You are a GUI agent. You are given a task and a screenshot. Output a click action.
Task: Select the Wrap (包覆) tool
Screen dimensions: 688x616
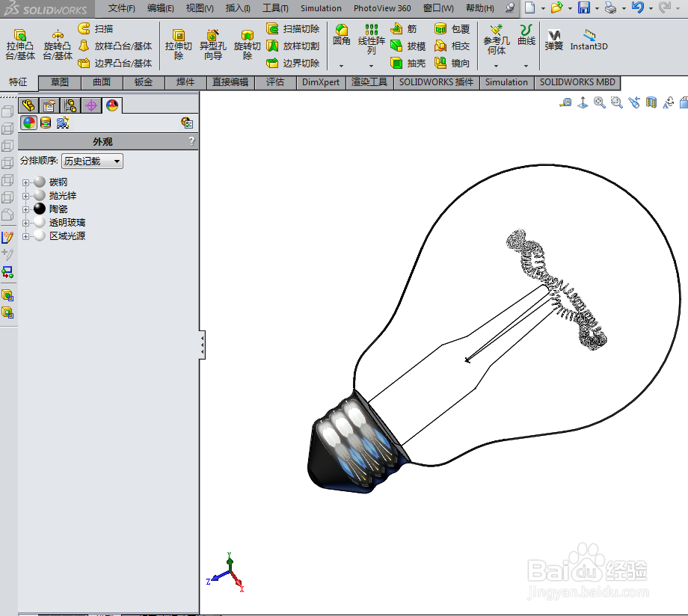click(x=452, y=29)
